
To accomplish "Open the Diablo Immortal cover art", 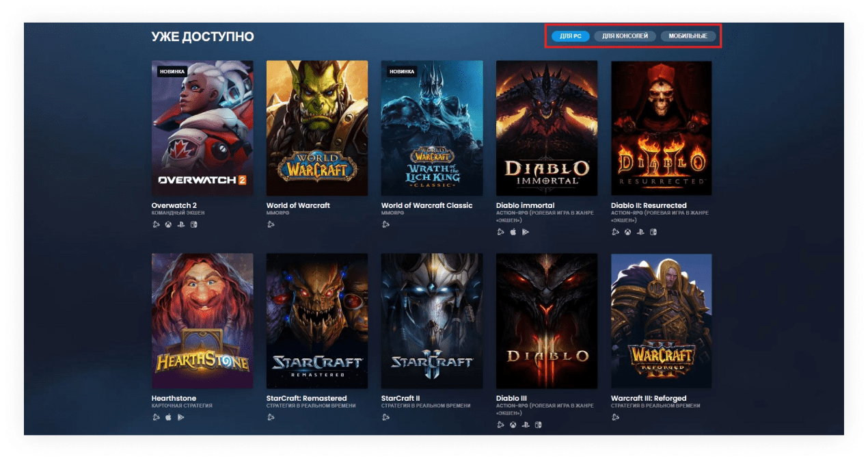I will 547,128.
